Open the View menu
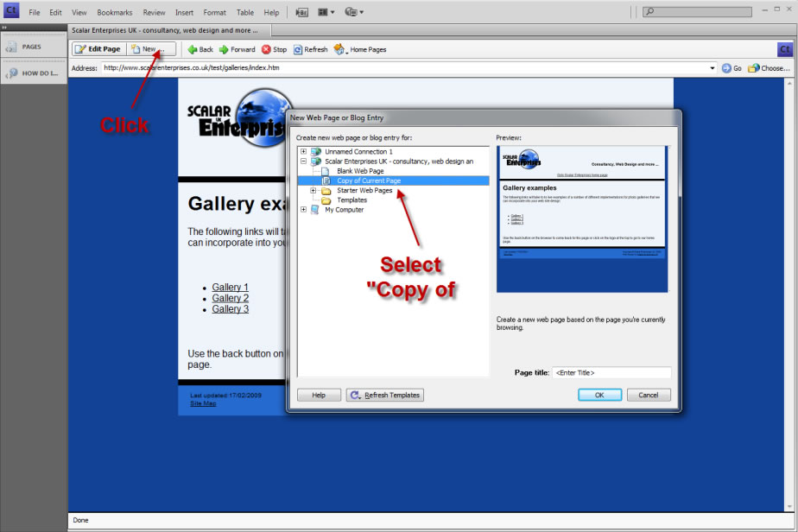Image resolution: width=798 pixels, height=532 pixels. (x=79, y=12)
